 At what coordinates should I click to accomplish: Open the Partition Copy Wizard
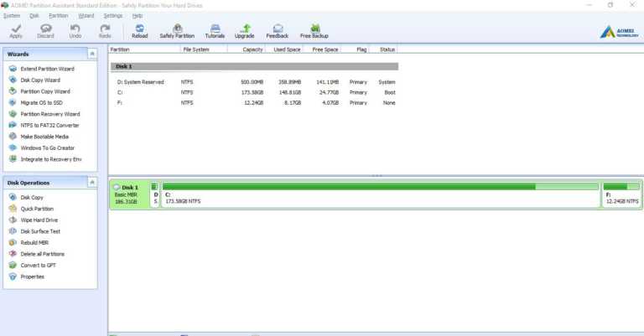[45, 91]
